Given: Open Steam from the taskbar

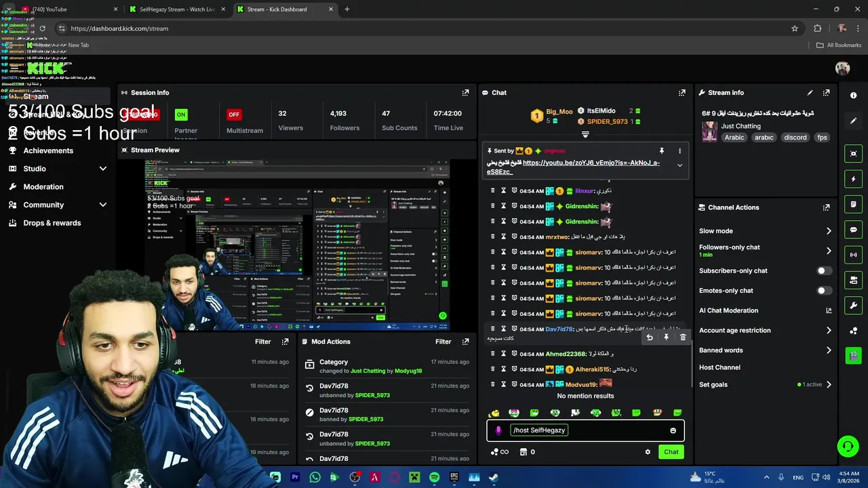Looking at the screenshot, I should point(494,477).
